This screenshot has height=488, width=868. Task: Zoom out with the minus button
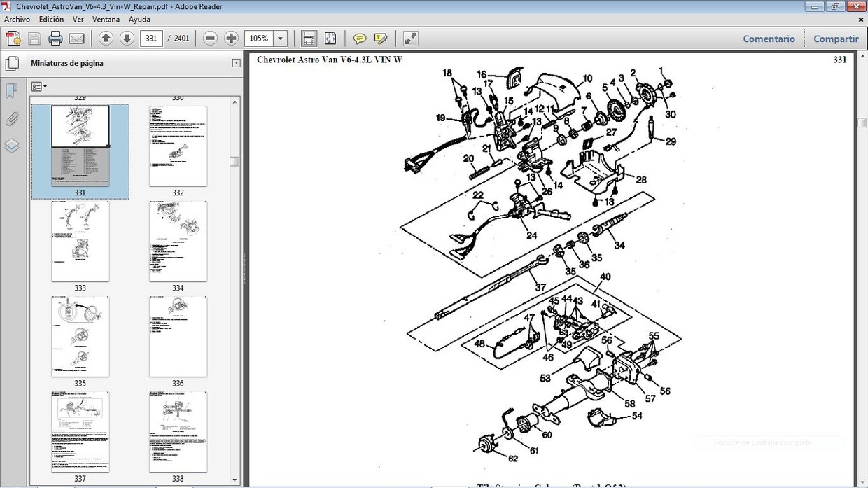210,39
